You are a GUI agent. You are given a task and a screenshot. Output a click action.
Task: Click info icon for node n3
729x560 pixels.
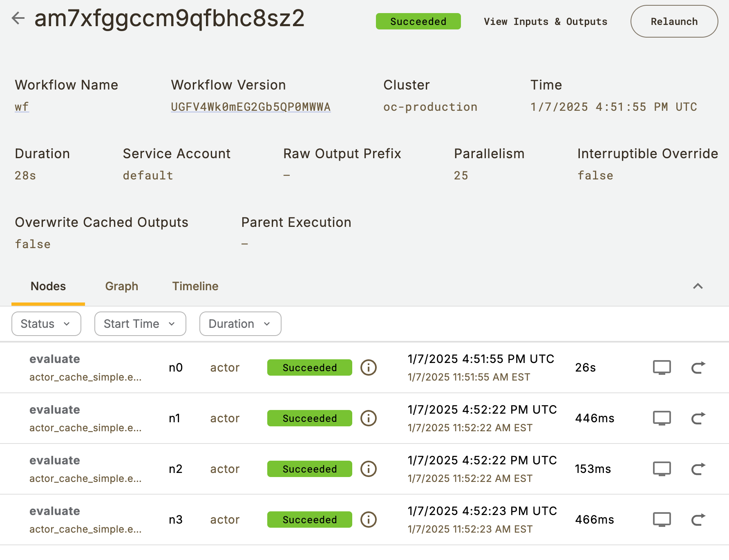[x=368, y=520]
